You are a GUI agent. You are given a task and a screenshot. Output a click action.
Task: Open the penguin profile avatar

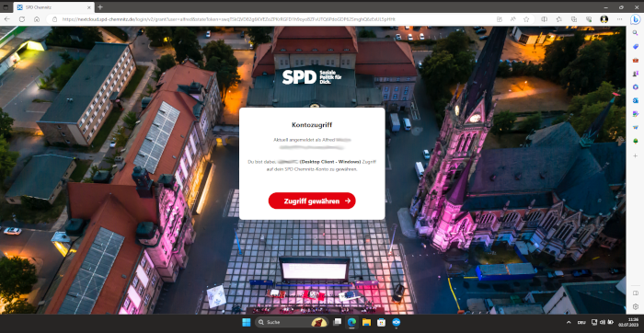click(604, 19)
